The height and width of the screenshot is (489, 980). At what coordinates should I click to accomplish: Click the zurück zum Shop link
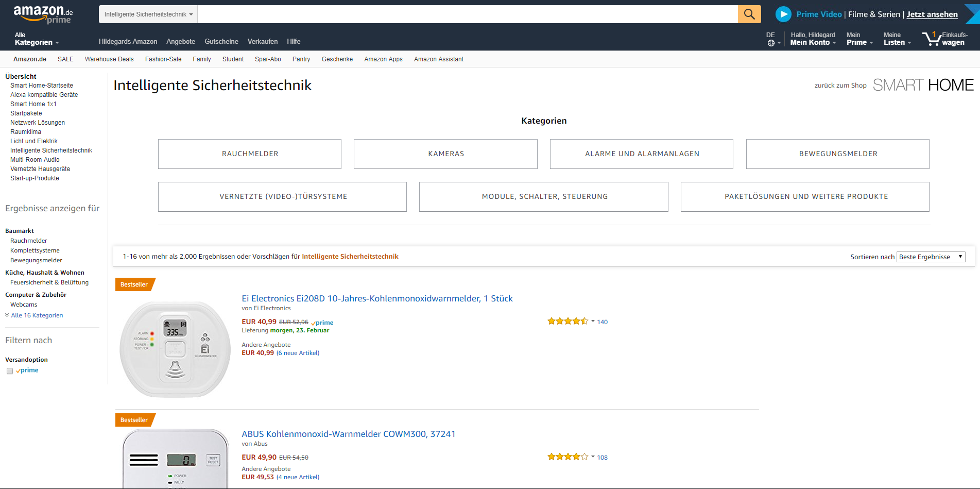pos(840,86)
